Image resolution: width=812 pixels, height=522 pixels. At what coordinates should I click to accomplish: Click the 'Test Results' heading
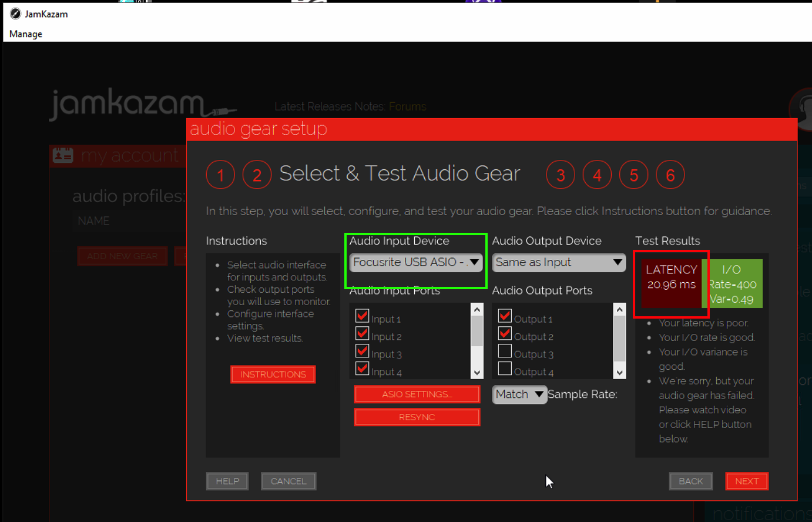[x=667, y=241]
